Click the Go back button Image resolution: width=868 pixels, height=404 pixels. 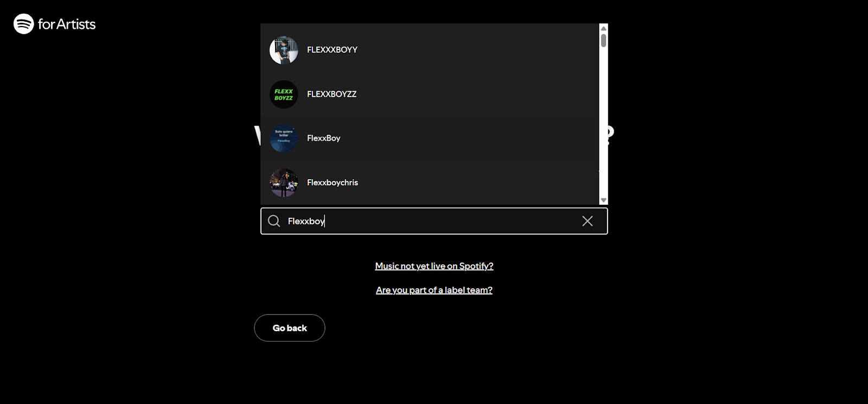(x=290, y=328)
